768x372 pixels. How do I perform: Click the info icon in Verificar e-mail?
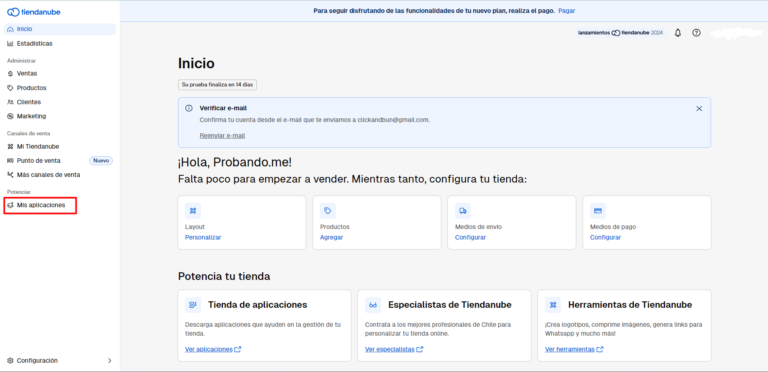pos(189,108)
